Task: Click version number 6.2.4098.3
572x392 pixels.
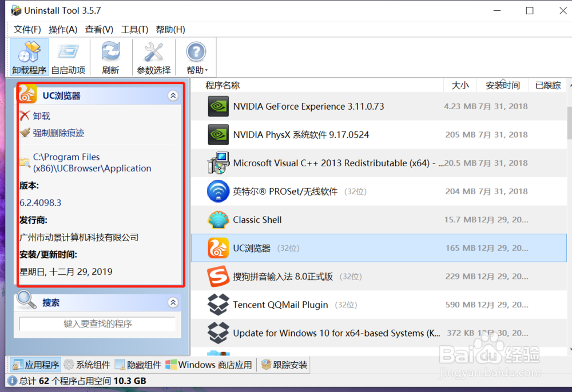Action: [41, 202]
